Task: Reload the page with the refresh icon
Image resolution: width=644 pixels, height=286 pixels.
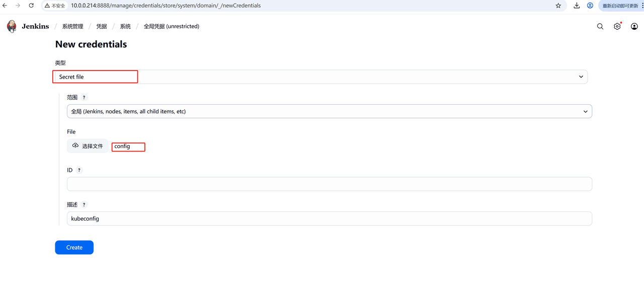Action: 31,6
